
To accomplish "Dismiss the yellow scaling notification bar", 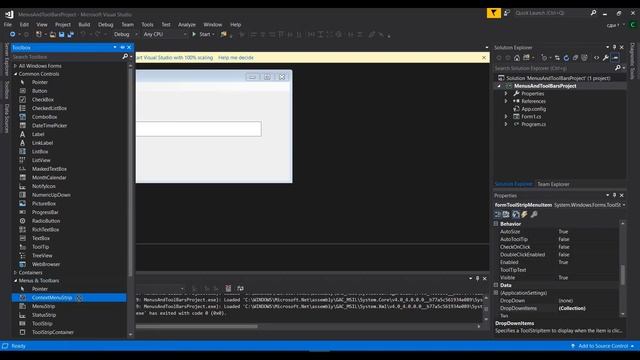I will [484, 58].
